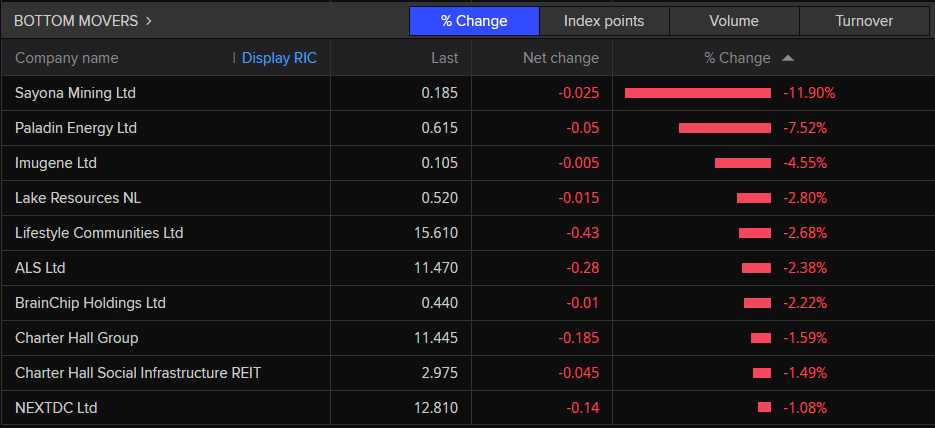Viewport: 935px width, 428px height.
Task: Click BrainChip last price 0.440
Action: [x=439, y=303]
